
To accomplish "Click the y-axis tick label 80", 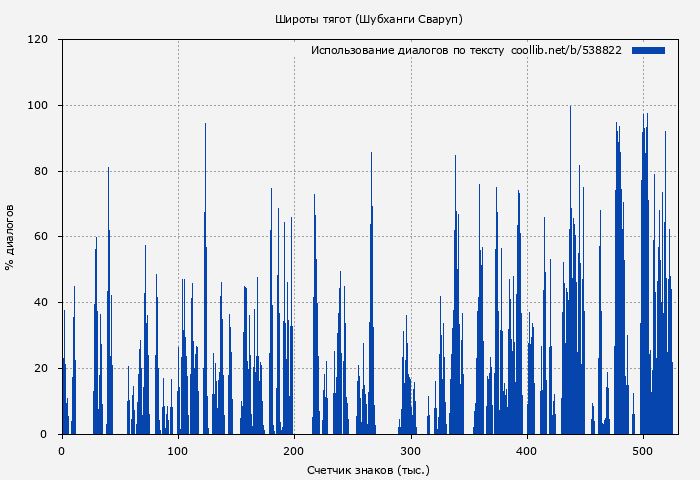I will [41, 171].
